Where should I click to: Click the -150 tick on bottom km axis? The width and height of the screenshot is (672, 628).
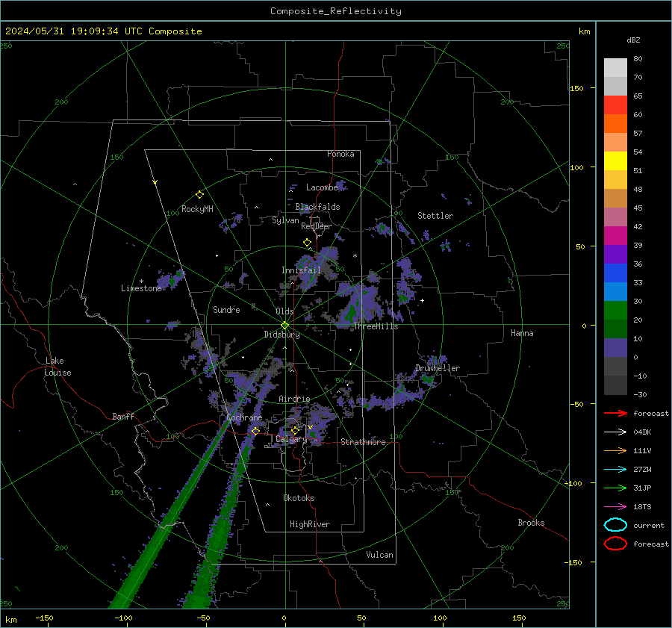[44, 618]
